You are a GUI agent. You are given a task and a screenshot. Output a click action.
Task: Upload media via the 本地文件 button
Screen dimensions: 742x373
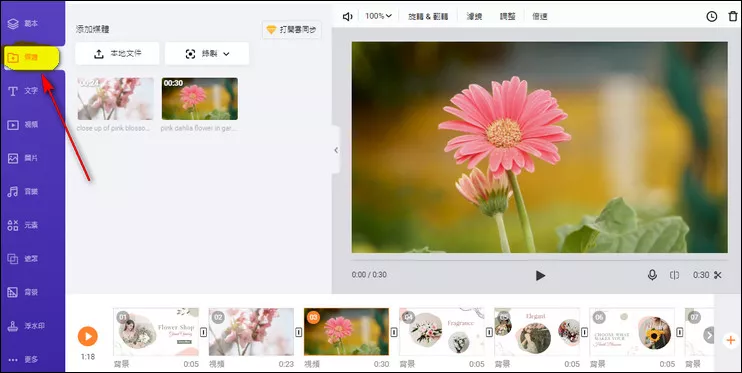tap(117, 53)
